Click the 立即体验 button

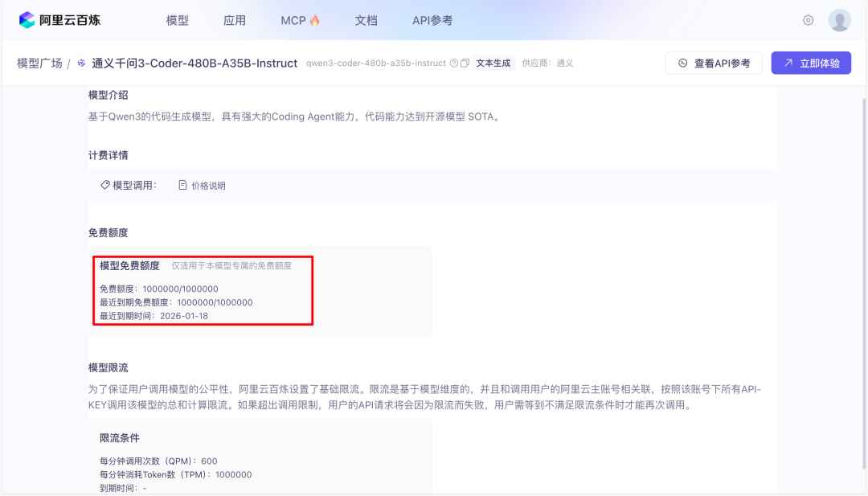[811, 63]
